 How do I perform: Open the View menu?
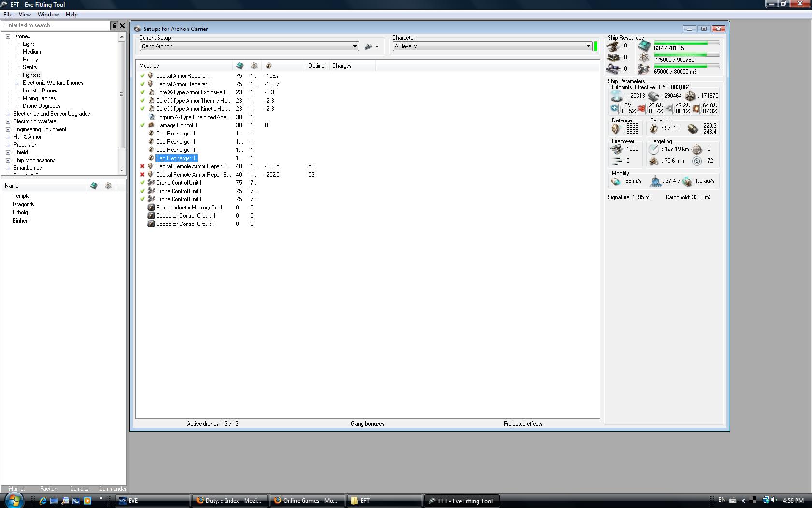(x=25, y=15)
